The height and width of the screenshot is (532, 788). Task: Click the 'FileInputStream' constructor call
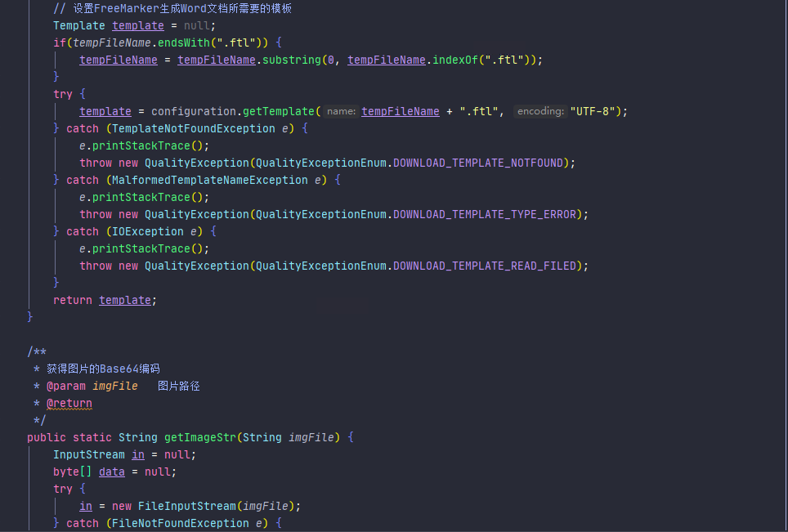187,506
